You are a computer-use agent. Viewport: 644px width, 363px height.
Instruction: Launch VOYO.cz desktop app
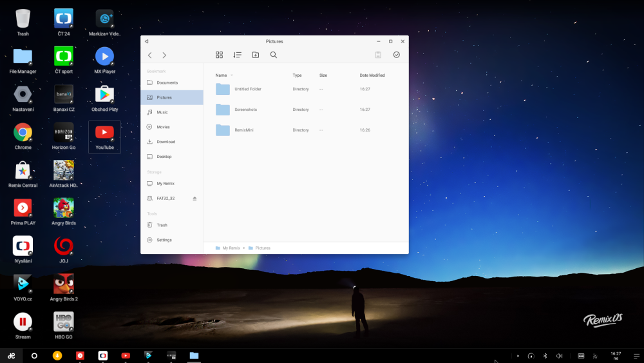[23, 288]
